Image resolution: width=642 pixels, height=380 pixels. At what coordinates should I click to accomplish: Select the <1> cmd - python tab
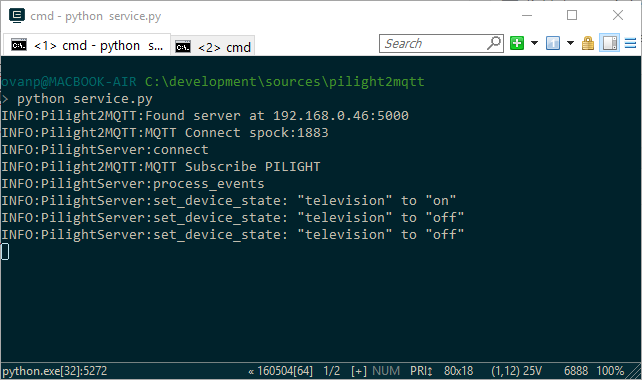(x=86, y=45)
